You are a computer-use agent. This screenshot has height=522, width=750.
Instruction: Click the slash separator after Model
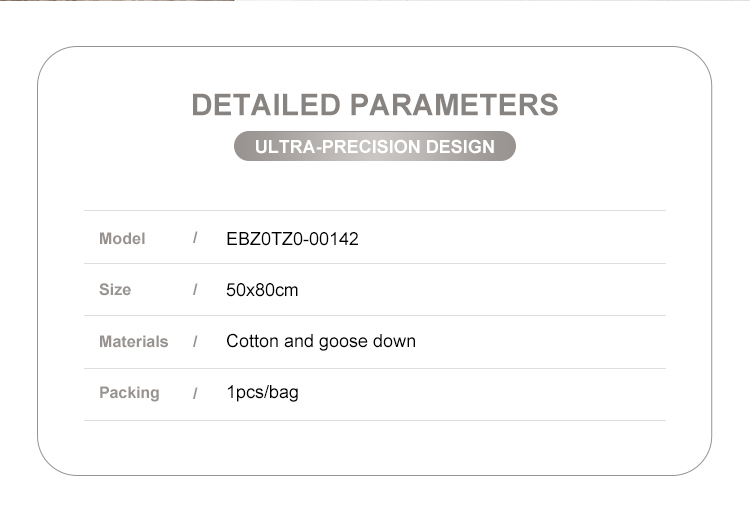[195, 238]
